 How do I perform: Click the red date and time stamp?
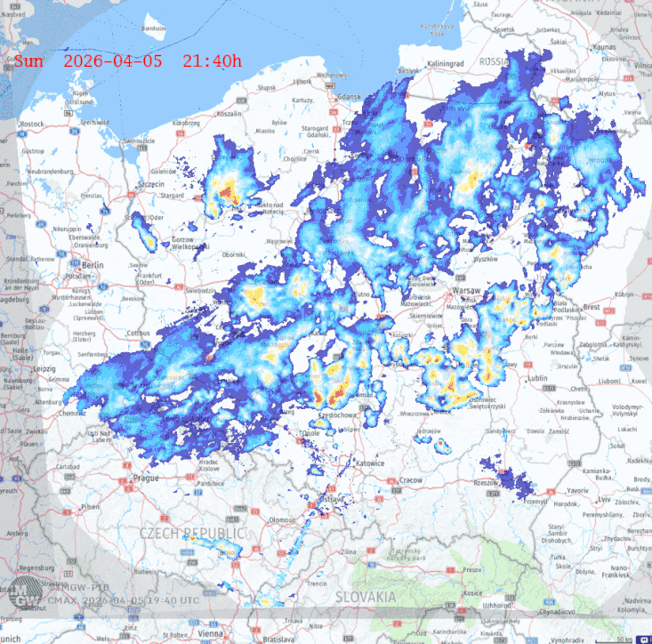coord(127,60)
